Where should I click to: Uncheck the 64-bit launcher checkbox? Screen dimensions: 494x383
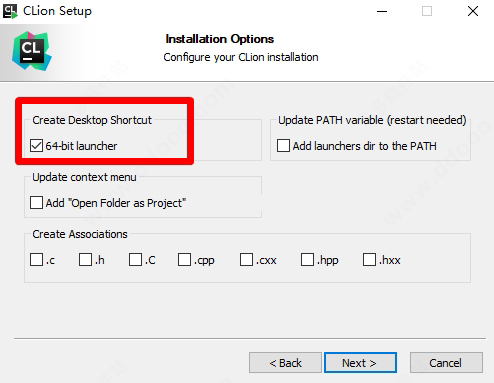pos(36,146)
